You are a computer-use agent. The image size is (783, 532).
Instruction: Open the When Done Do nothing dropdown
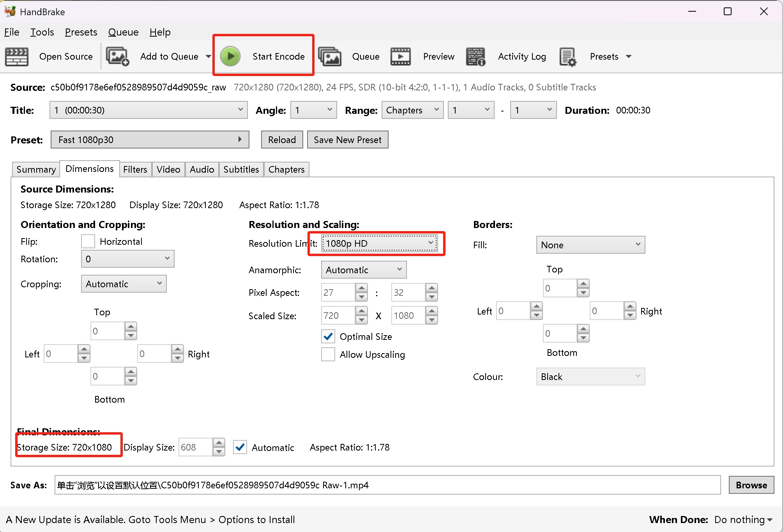(743, 520)
